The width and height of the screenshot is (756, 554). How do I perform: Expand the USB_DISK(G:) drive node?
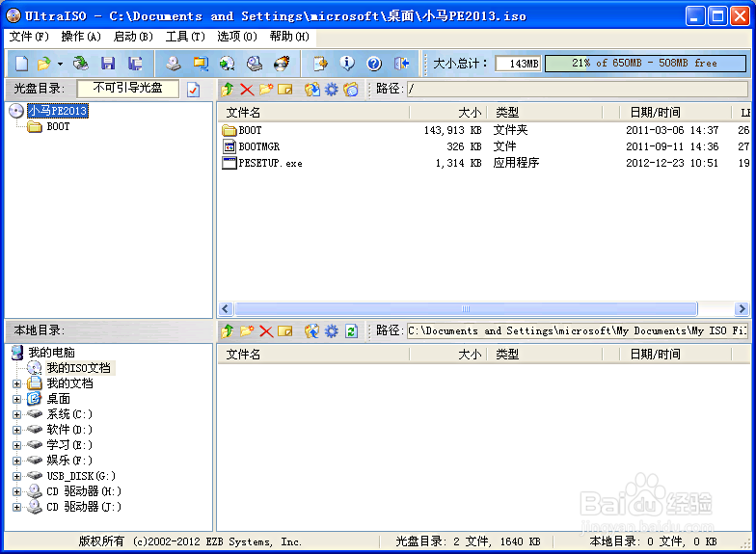(17, 476)
